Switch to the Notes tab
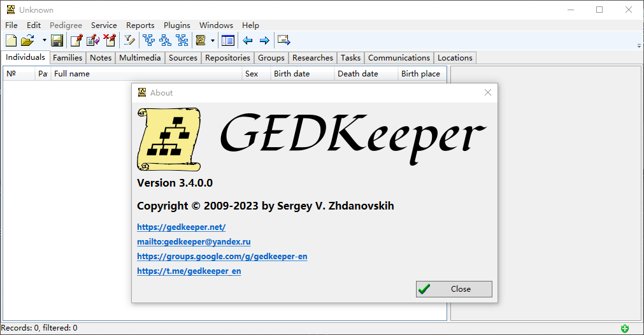Screen dimensions: 644x335 click(x=101, y=58)
